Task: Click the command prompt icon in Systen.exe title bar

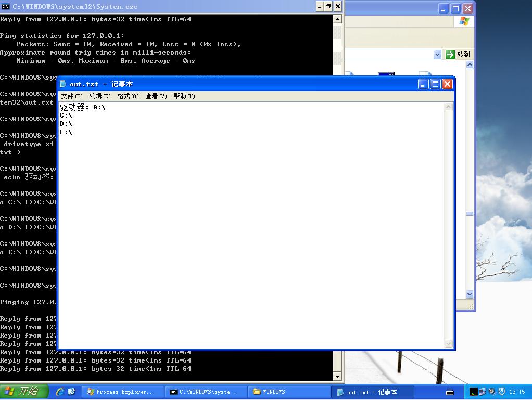Action: point(5,7)
